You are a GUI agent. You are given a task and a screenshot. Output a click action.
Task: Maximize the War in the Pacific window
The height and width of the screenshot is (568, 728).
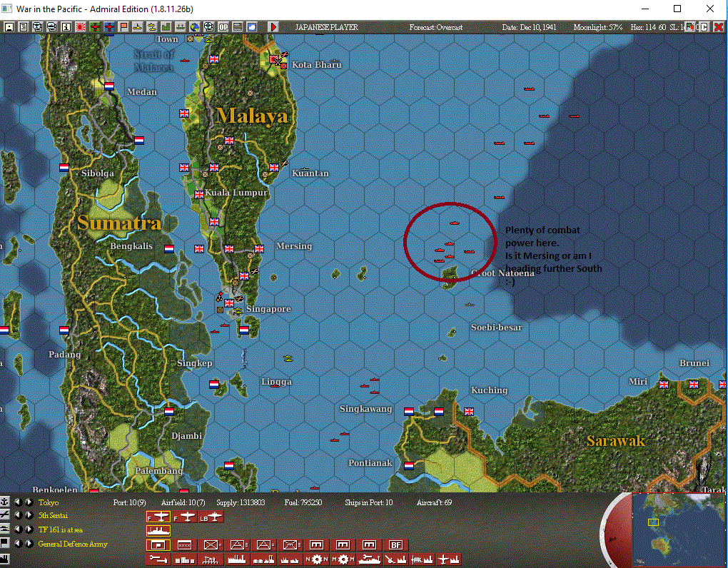coord(677,9)
